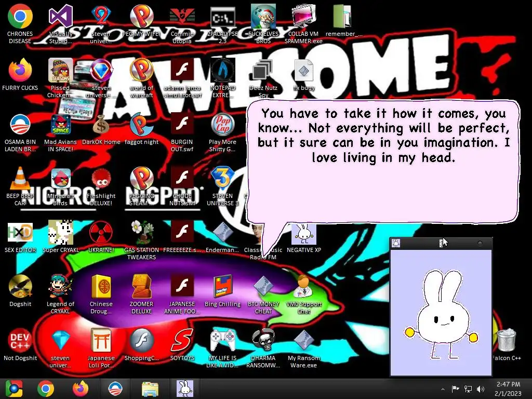Open the Obama logo taskbar icon
The width and height of the screenshot is (532, 399).
point(115,389)
